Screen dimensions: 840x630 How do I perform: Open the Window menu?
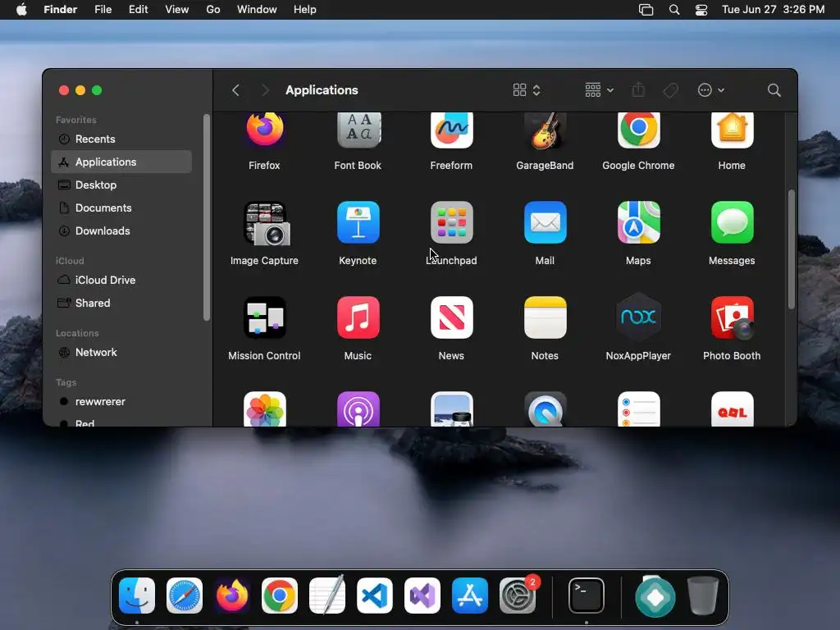(257, 10)
